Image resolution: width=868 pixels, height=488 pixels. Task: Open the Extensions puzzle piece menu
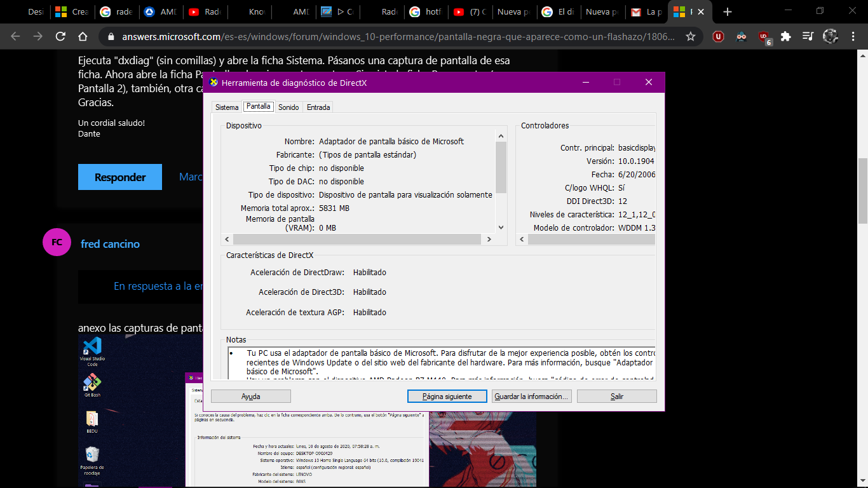click(786, 37)
